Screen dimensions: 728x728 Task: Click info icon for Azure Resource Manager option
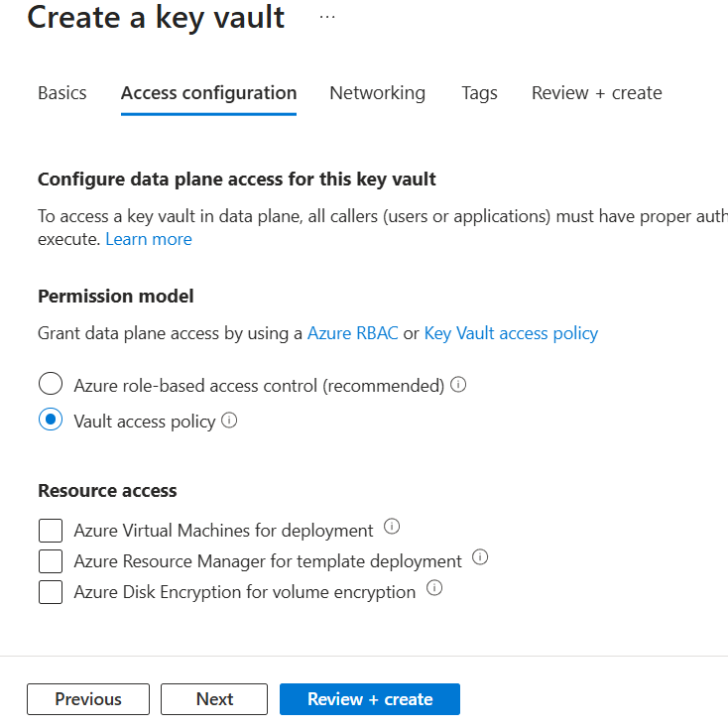click(x=480, y=557)
